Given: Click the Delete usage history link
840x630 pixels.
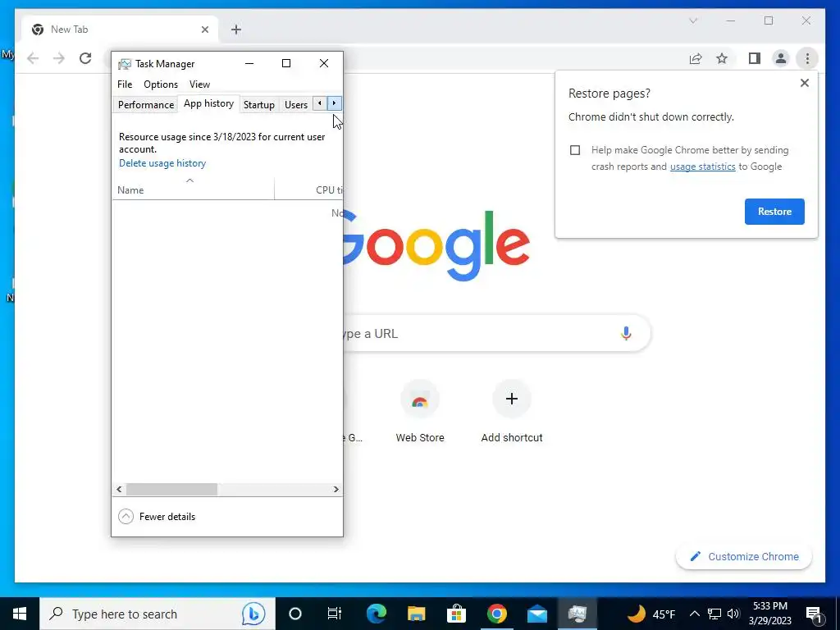Looking at the screenshot, I should pos(162,163).
